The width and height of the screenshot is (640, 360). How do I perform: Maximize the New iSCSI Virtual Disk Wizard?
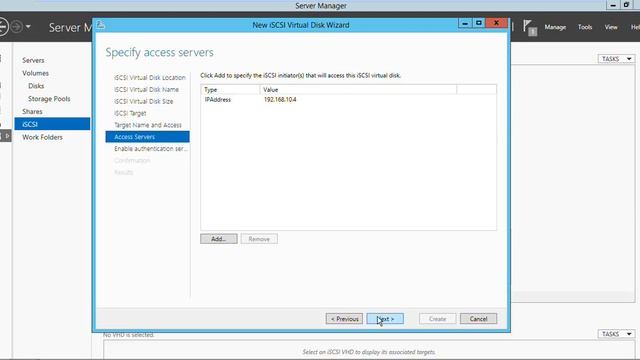pyautogui.click(x=479, y=23)
